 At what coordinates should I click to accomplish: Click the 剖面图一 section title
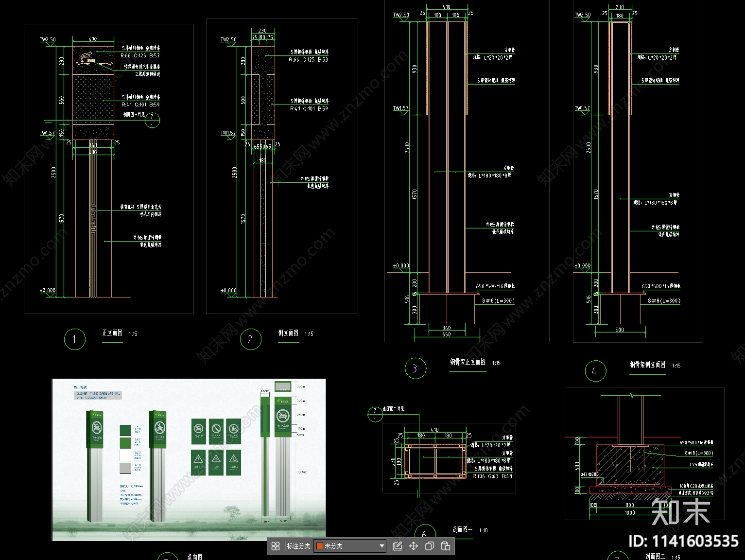462,529
